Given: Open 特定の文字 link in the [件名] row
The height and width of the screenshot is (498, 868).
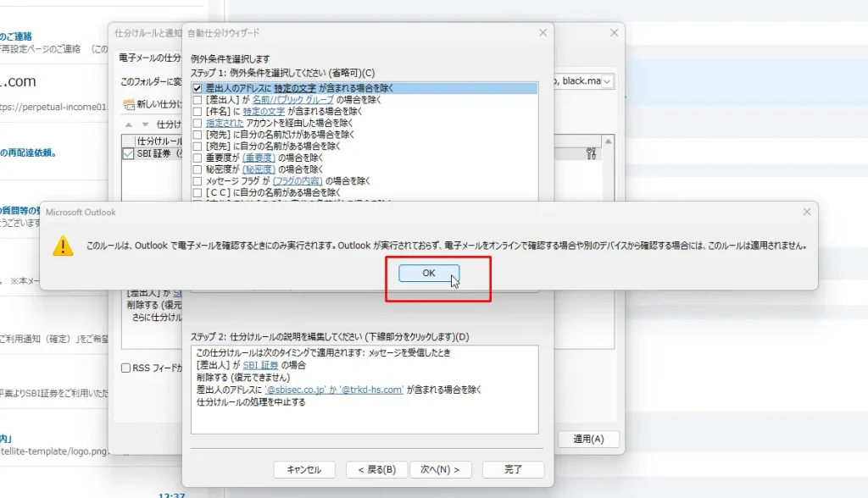Looking at the screenshot, I should tap(264, 111).
